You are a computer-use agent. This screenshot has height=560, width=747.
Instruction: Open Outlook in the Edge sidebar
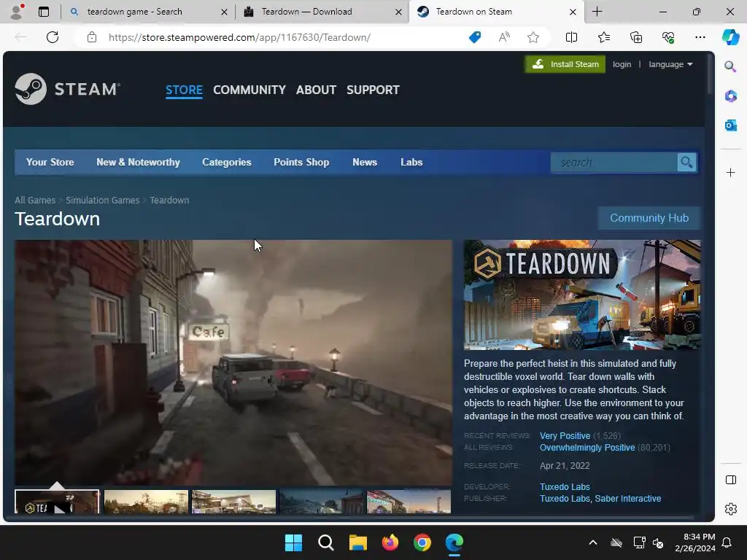[730, 125]
